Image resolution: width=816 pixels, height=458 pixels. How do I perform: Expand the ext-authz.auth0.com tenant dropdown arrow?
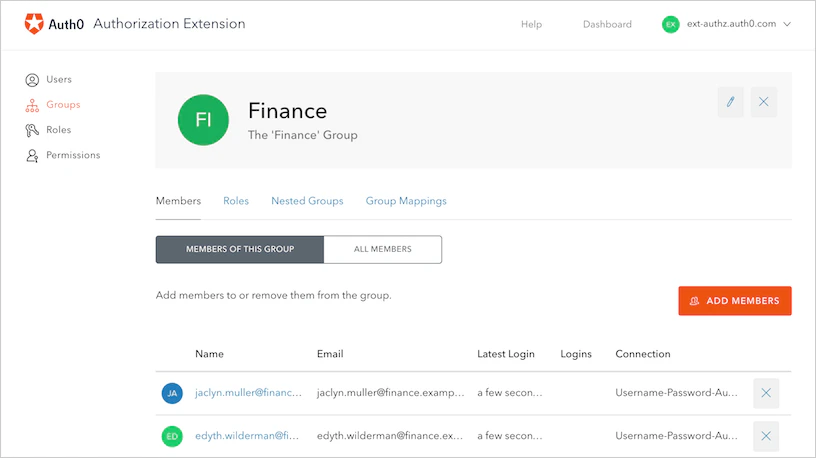click(x=787, y=24)
